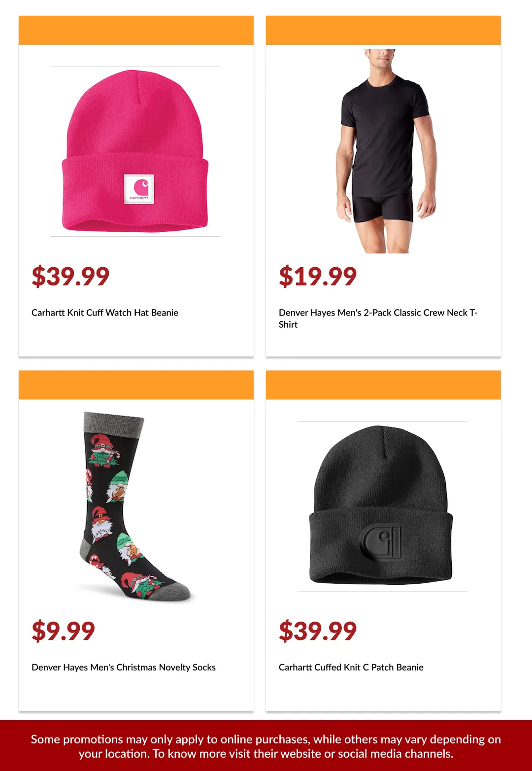Click the Carhartt logo patch on pink beanie

[139, 189]
